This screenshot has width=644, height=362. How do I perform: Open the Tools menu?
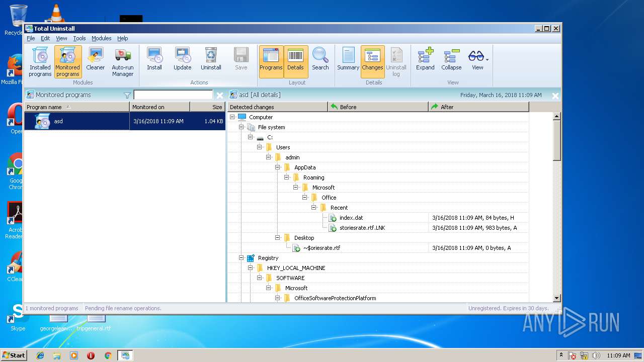pyautogui.click(x=79, y=38)
